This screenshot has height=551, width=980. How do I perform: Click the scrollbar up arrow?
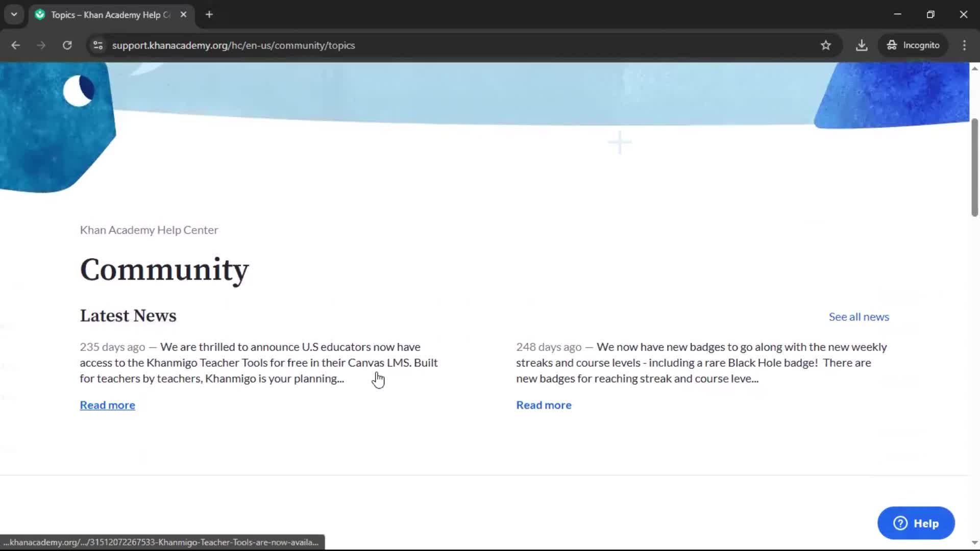pyautogui.click(x=974, y=68)
